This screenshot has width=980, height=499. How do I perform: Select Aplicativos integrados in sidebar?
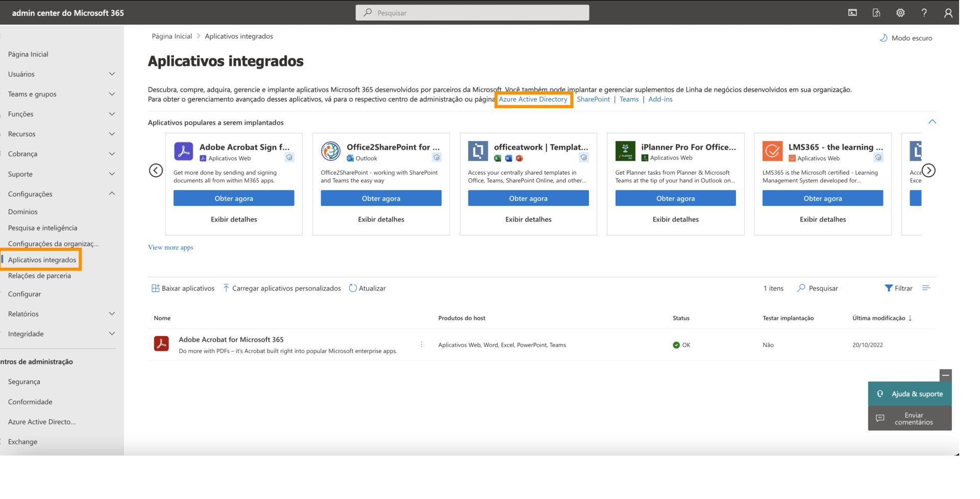[42, 259]
